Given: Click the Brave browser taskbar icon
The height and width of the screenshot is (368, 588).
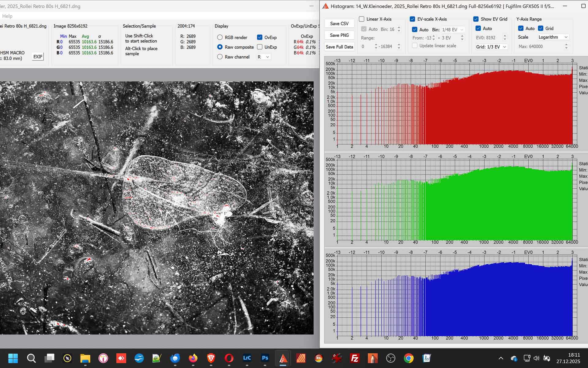Looking at the screenshot, I should click(211, 358).
